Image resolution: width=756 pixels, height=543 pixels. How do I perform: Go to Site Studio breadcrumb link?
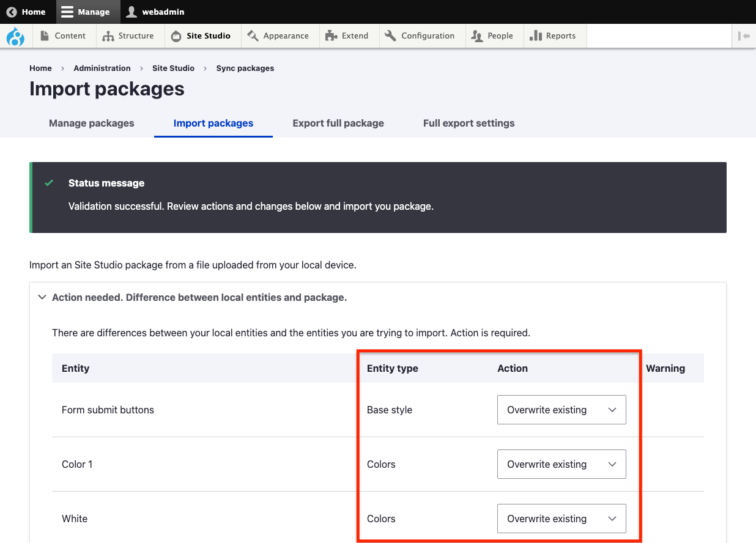pos(173,68)
